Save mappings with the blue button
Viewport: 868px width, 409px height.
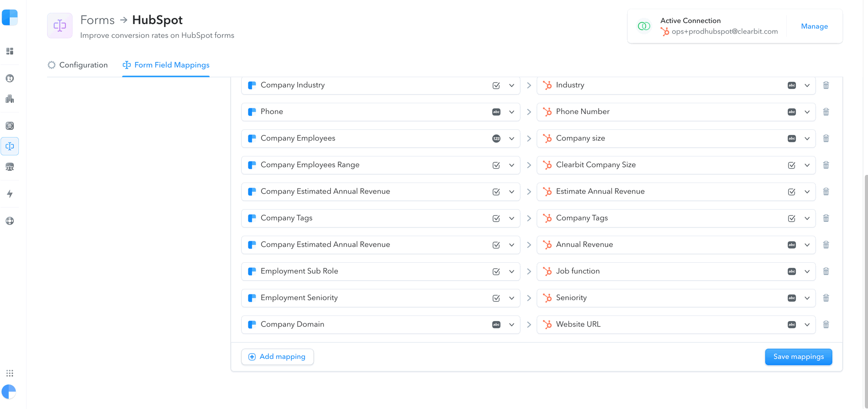798,357
